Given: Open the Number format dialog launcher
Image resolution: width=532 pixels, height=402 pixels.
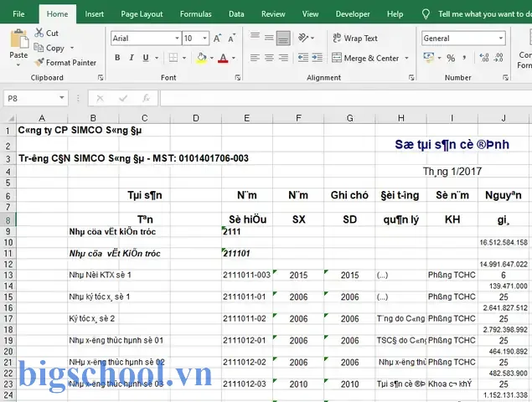Looking at the screenshot, I should tap(505, 78).
